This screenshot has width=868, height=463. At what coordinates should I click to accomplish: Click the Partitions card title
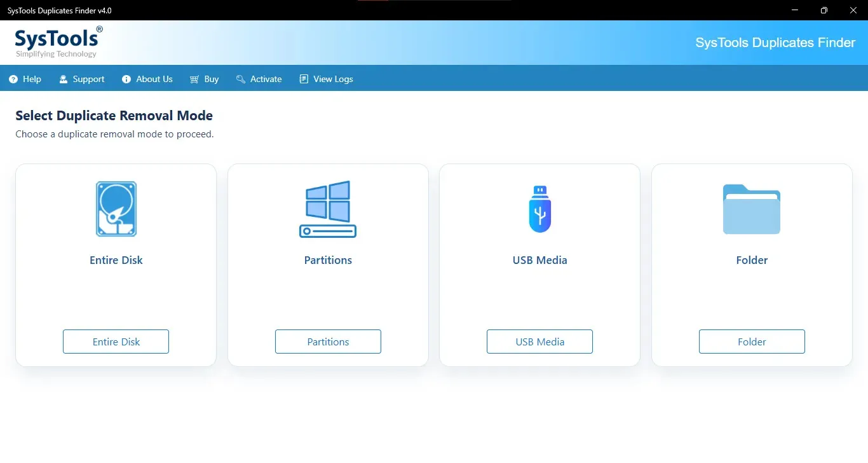[x=328, y=260]
